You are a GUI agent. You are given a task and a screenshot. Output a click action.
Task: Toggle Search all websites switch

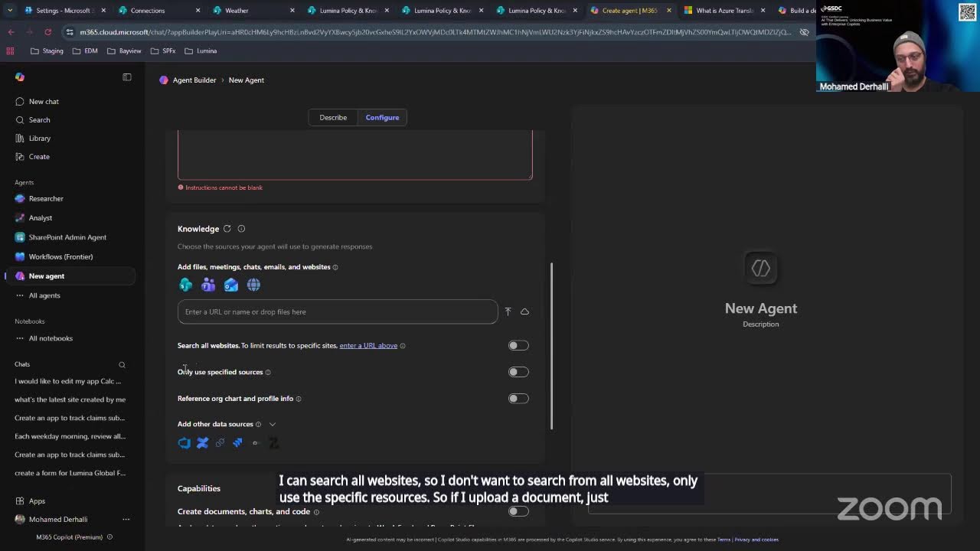pos(518,345)
